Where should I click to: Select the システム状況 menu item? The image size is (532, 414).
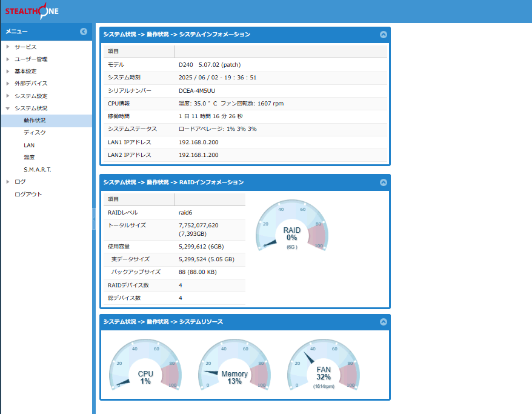tap(31, 109)
